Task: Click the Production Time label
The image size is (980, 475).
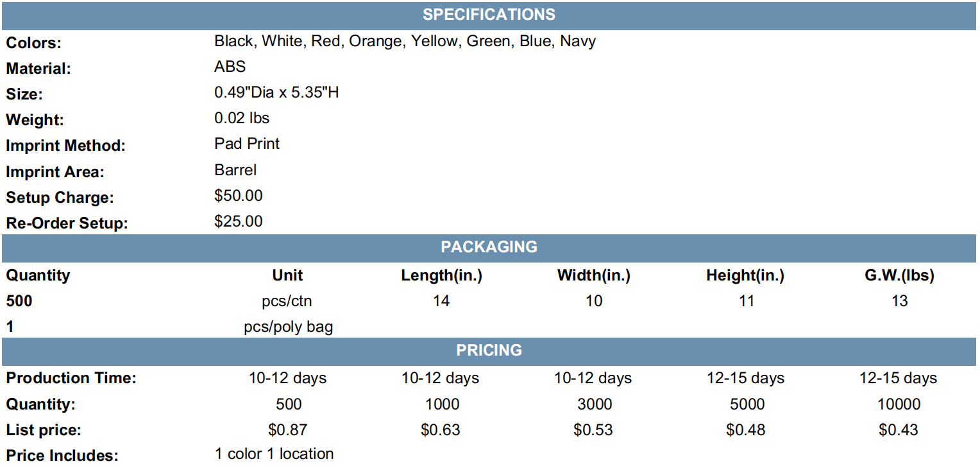Action: click(x=71, y=378)
